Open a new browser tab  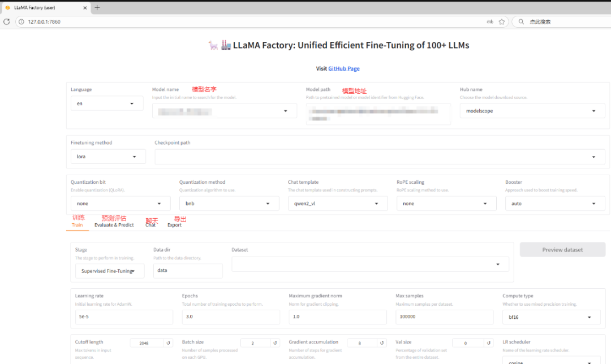tap(97, 7)
